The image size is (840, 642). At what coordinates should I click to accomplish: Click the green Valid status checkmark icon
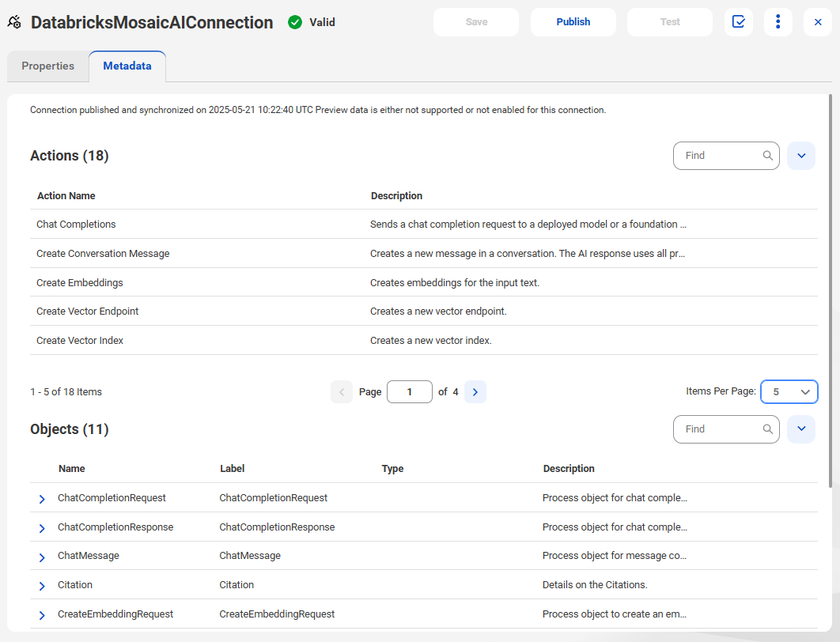pyautogui.click(x=295, y=22)
